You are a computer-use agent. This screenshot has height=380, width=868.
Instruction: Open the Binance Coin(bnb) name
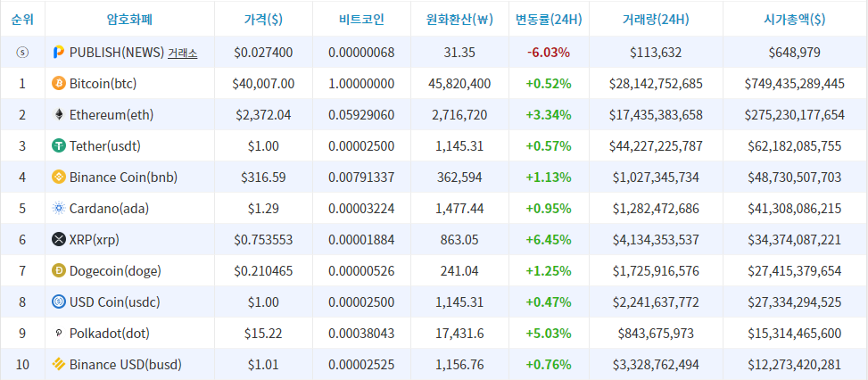(x=123, y=178)
